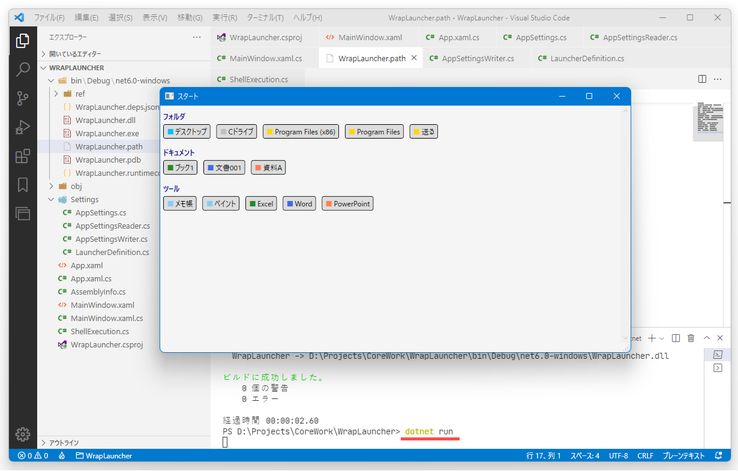Open WrapLauncher.csproj in file tree
This screenshot has height=471, width=738.
pyautogui.click(x=107, y=344)
